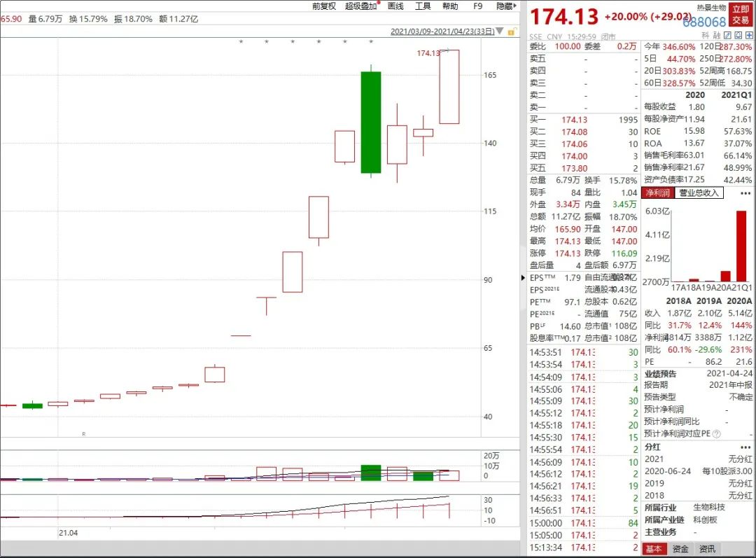Toggle chart to 营业总收入 view
756x558 pixels.
click(699, 193)
